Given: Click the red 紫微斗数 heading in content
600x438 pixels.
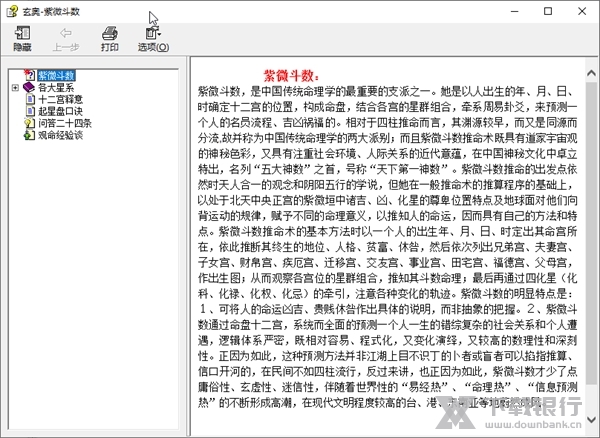Looking at the screenshot, I should [291, 76].
